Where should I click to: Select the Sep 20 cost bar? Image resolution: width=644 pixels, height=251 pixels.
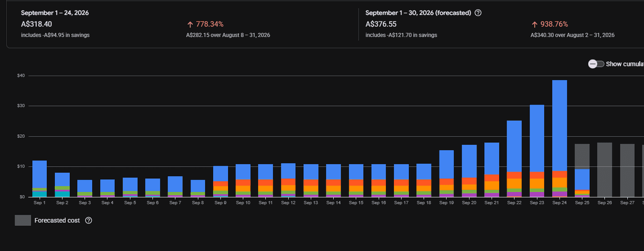469,171
